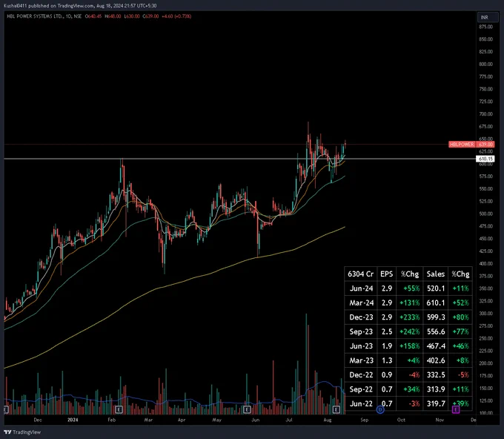Click the earnings E marker at the chart's left edge
The image size is (504, 439).
5,409
